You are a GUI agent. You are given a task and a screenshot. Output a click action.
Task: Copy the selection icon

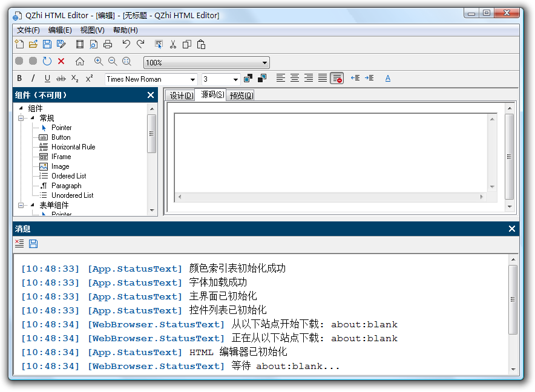187,44
